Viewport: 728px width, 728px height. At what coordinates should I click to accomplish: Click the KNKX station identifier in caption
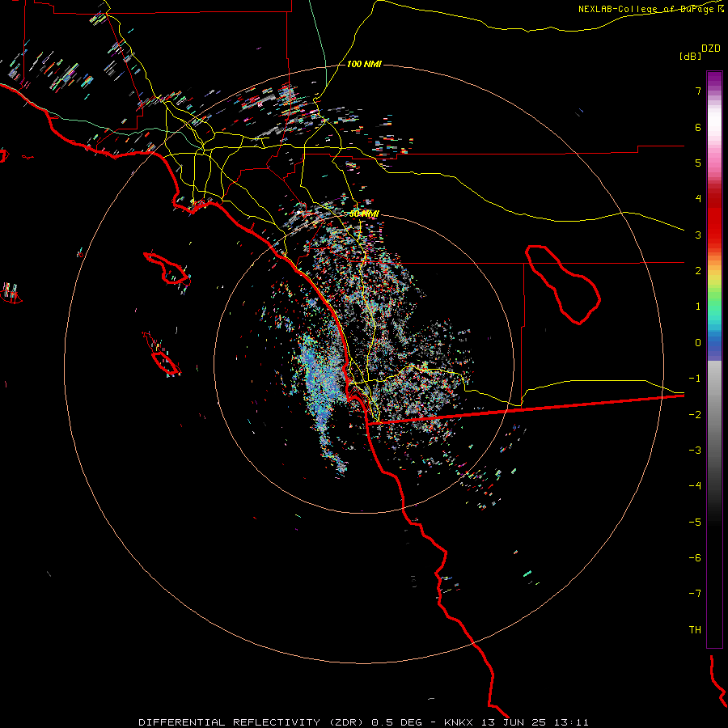pos(459,722)
